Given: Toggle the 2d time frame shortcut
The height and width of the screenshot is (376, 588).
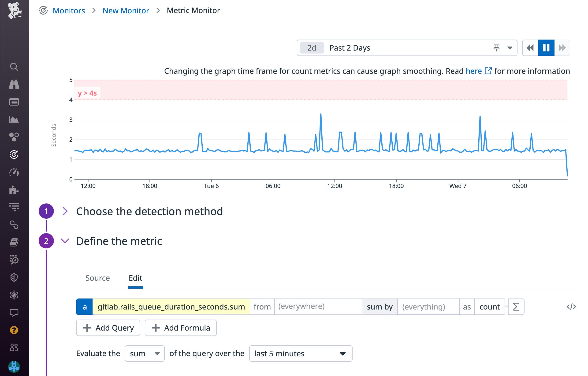Looking at the screenshot, I should tap(311, 48).
